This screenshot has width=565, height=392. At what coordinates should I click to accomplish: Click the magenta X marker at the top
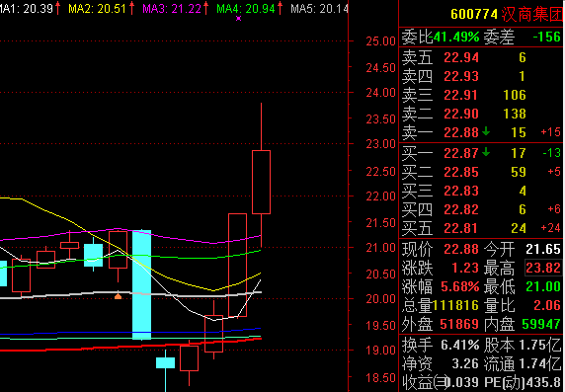point(238,18)
